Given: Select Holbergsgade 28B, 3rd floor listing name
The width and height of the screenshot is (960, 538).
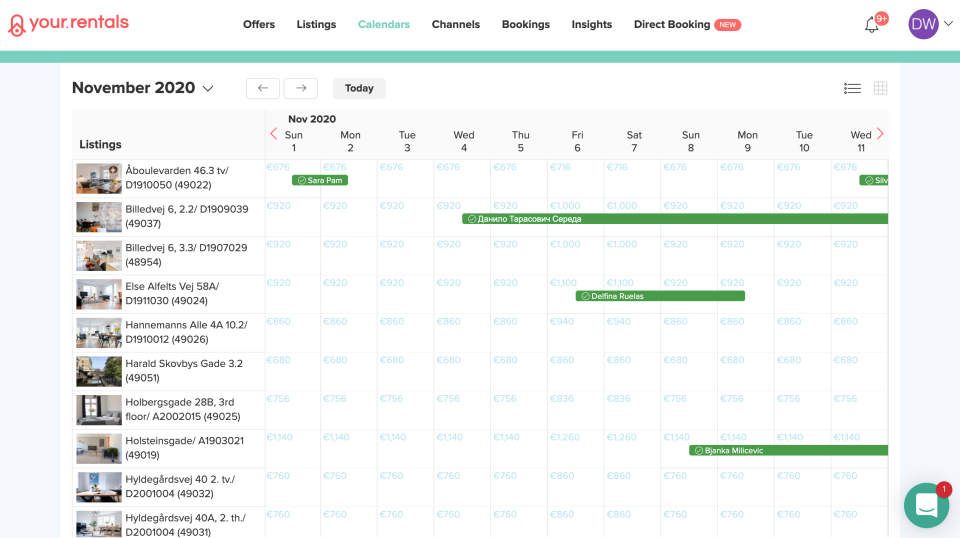Looking at the screenshot, I should (182, 409).
